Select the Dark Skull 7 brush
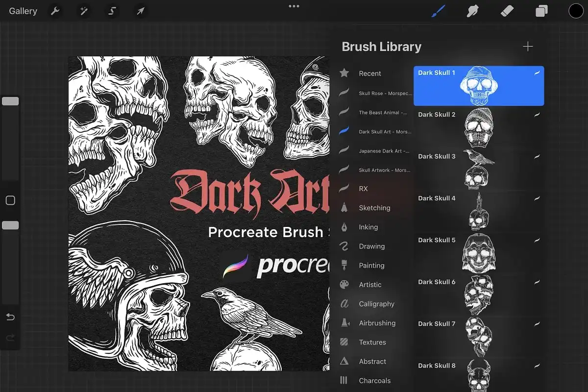Screen dimensions: 588x392 point(479,338)
